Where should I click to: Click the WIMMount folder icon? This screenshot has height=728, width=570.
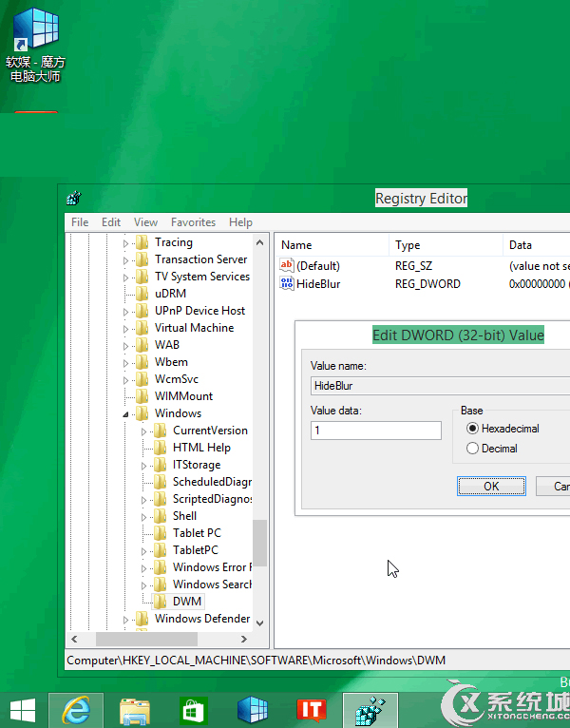point(142,395)
